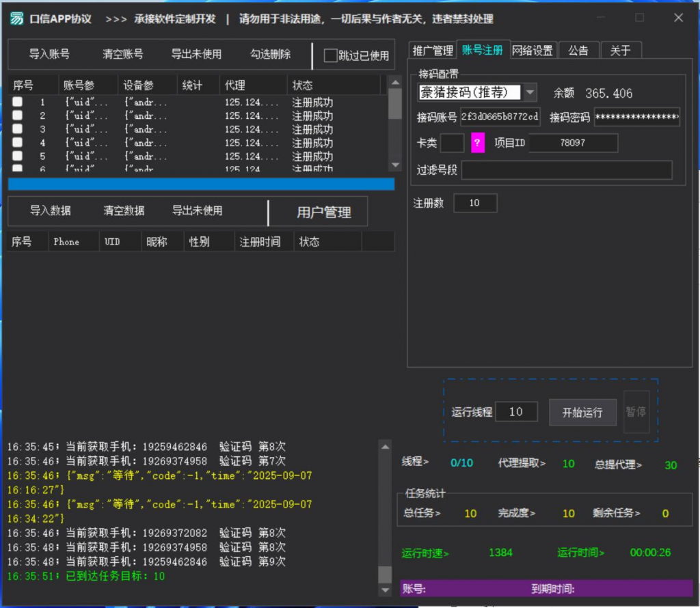Screen dimensions: 700x608
Task: Click the pink question mark help button
Action: 478,143
